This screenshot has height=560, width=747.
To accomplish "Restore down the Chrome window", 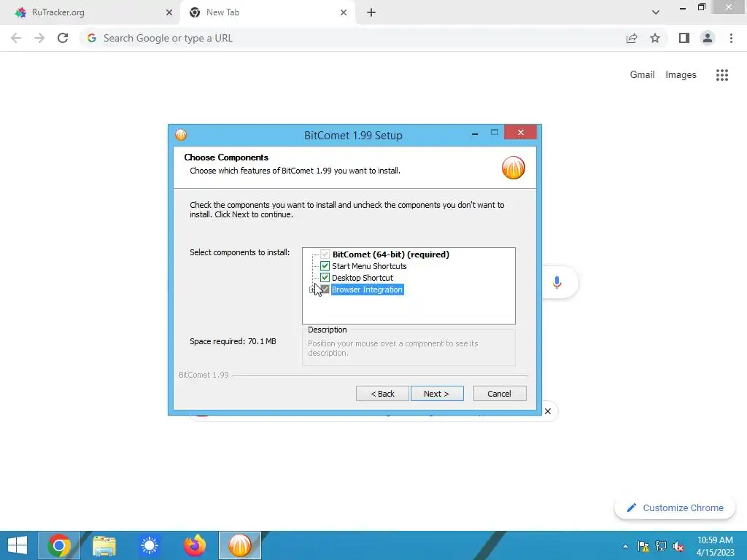I will coord(701,7).
